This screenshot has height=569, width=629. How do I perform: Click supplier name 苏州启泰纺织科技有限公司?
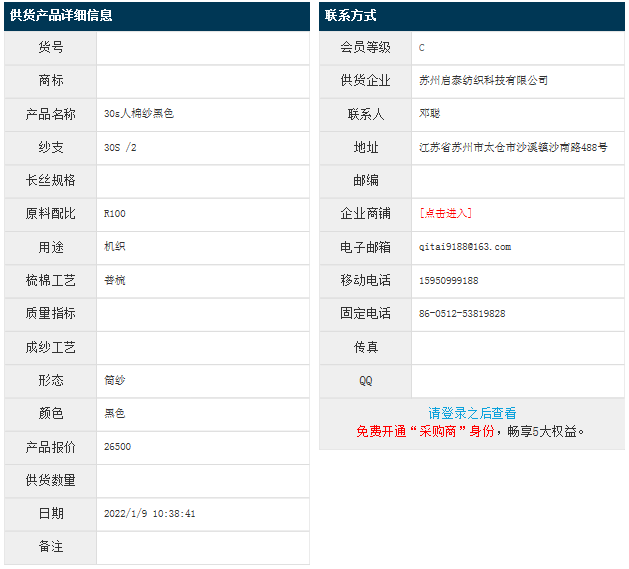(484, 80)
